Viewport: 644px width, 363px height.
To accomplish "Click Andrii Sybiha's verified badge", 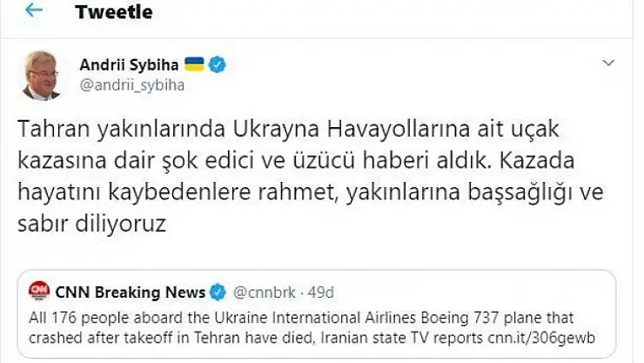I will click(x=222, y=64).
